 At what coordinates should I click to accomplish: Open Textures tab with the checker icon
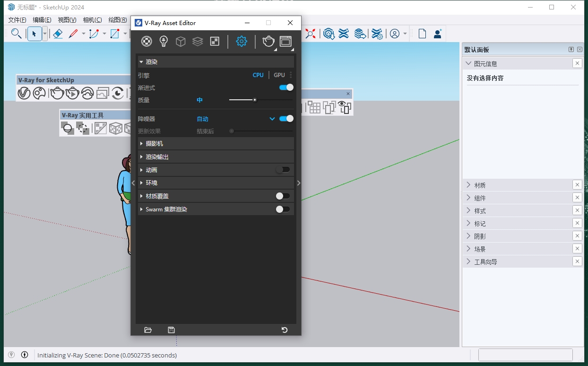tap(215, 42)
